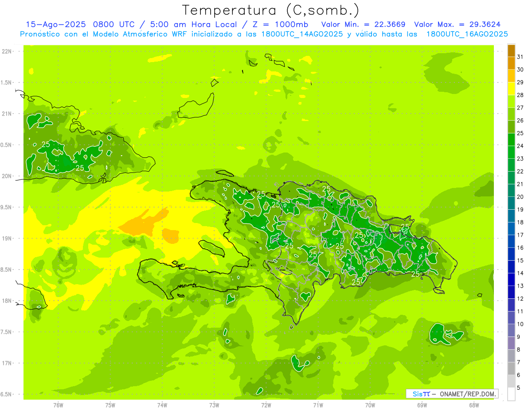Click the '70W' longitude axis label

(370, 405)
